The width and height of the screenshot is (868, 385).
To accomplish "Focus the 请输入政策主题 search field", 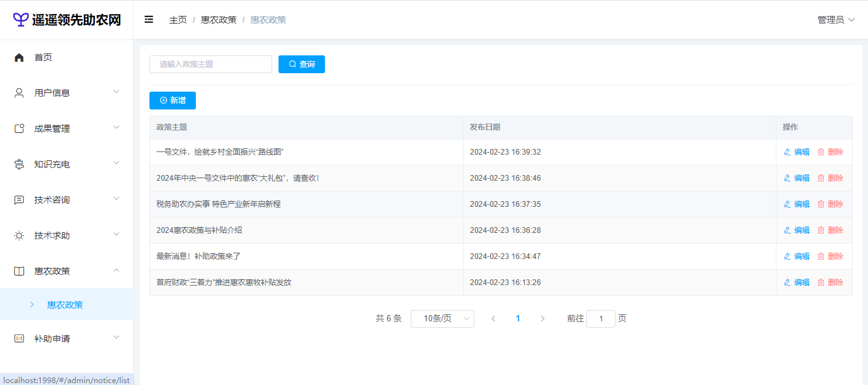I will point(210,64).
